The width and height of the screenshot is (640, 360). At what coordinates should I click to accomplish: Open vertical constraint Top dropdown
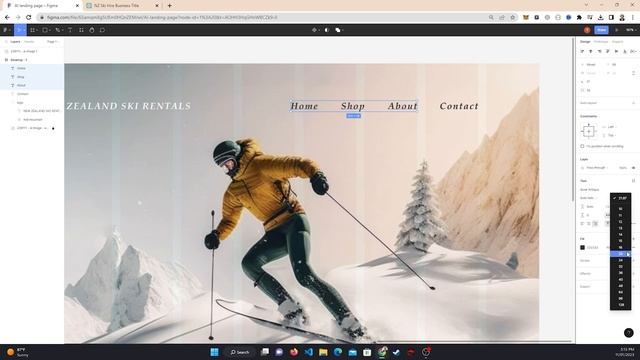(x=610, y=135)
